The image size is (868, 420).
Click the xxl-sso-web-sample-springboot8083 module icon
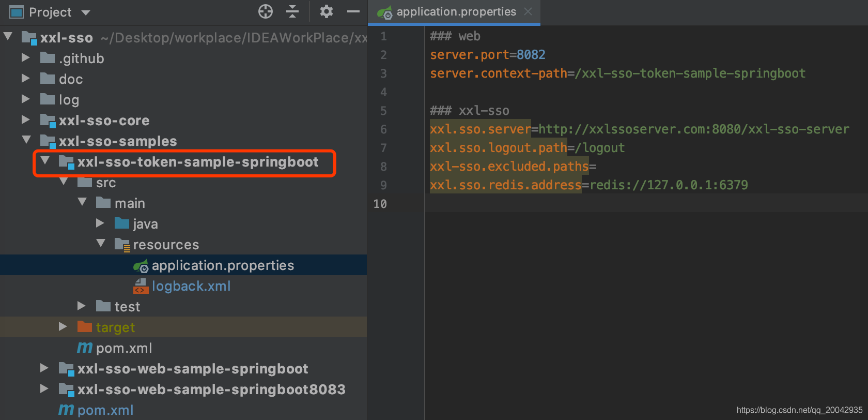pyautogui.click(x=67, y=389)
